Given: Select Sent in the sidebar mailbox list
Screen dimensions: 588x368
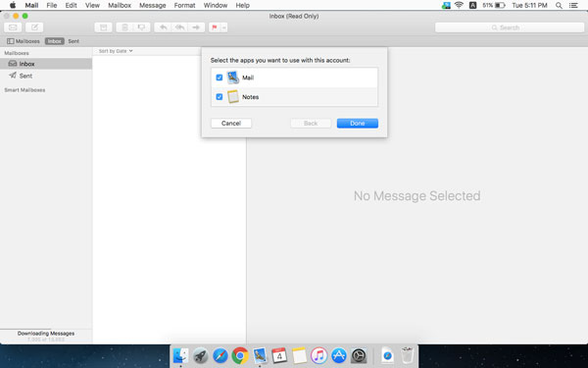Looking at the screenshot, I should pos(46,76).
